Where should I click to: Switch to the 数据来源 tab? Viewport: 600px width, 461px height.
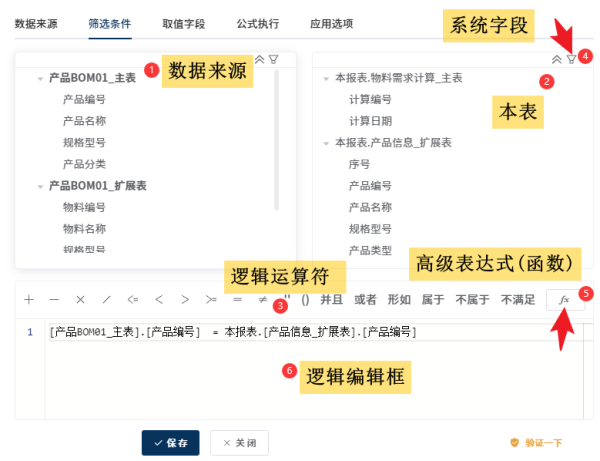coord(36,24)
